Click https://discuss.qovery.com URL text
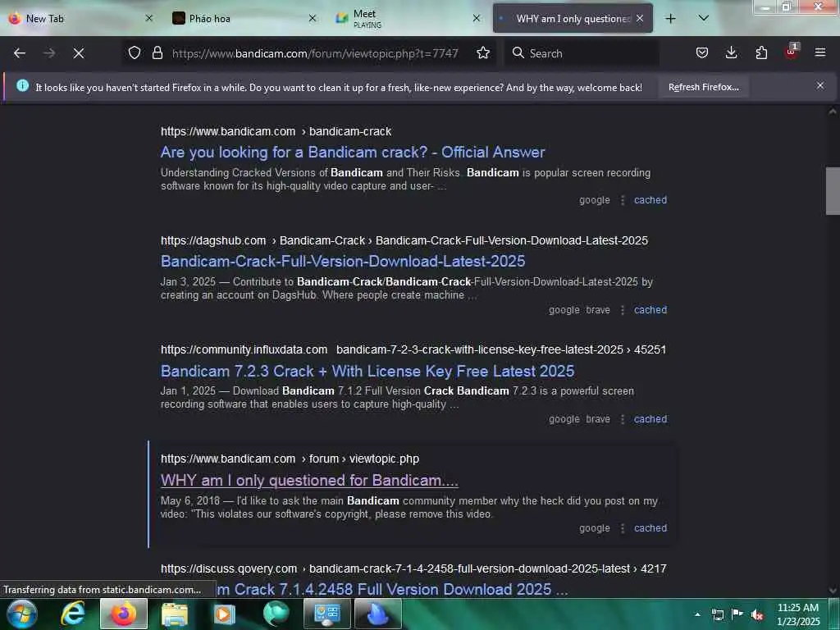840x630 pixels. pyautogui.click(x=229, y=568)
